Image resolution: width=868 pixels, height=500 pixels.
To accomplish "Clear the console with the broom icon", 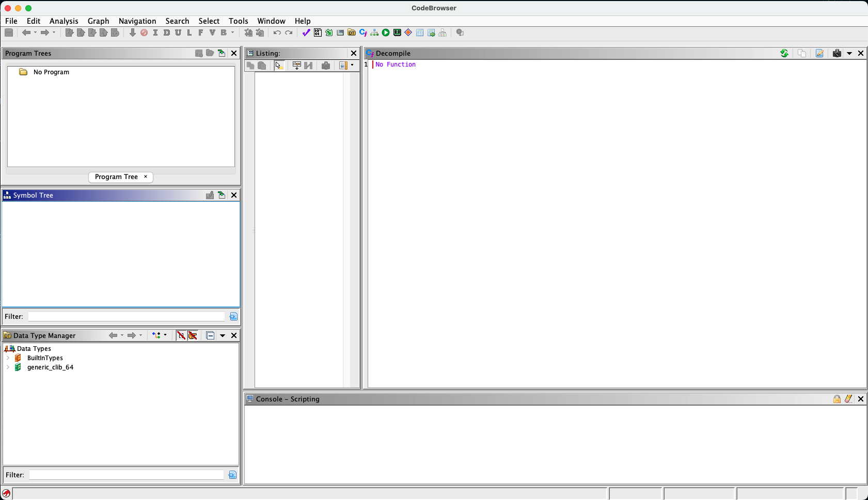I will [848, 399].
